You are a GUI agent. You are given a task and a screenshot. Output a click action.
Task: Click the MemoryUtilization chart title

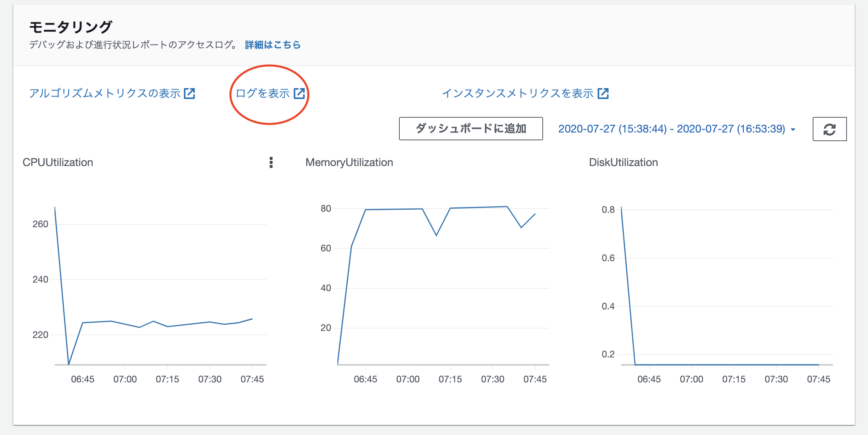click(x=349, y=163)
